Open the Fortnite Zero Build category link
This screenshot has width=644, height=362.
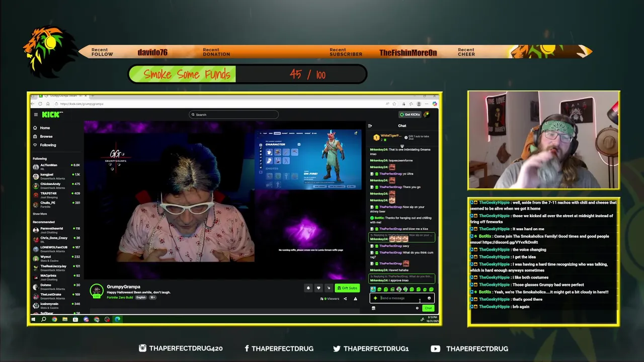(120, 297)
